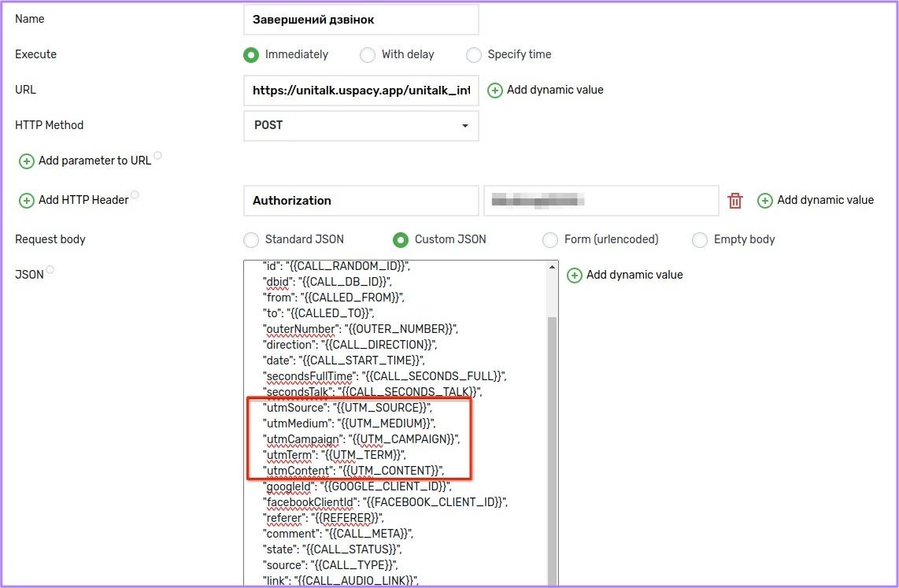Click the plus icon for Add parameter to URL
The width and height of the screenshot is (899, 588).
(26, 161)
